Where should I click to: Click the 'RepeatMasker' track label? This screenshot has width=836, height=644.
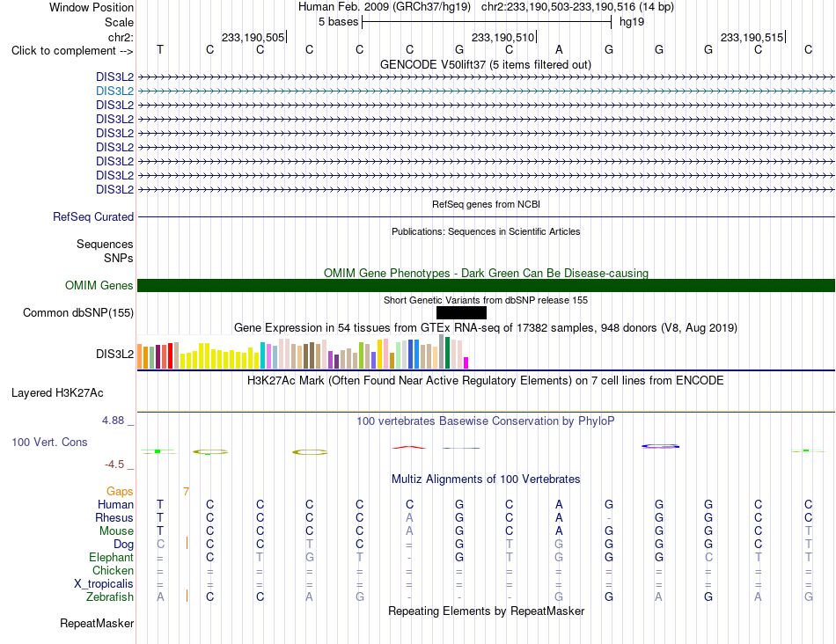coord(97,623)
